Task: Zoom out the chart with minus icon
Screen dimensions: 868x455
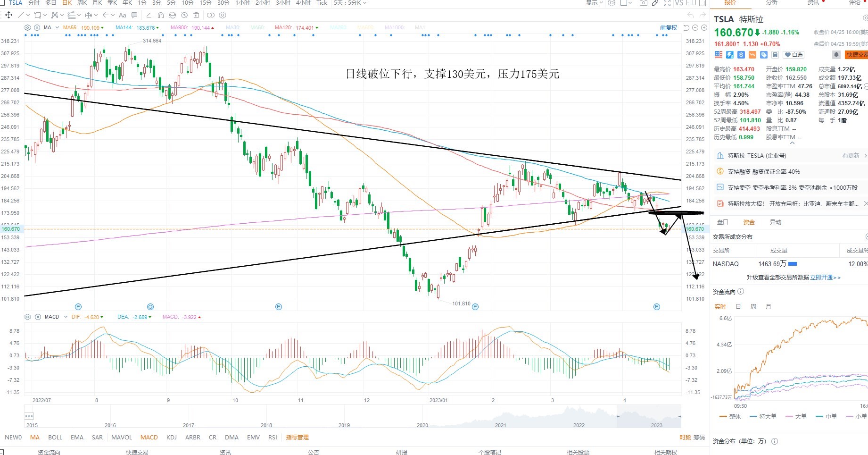Action: pos(695,27)
